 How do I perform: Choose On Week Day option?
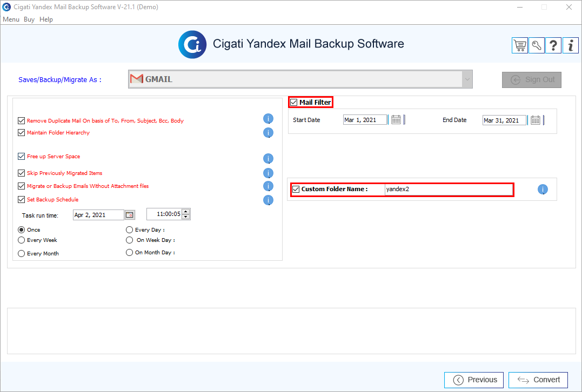tap(129, 240)
